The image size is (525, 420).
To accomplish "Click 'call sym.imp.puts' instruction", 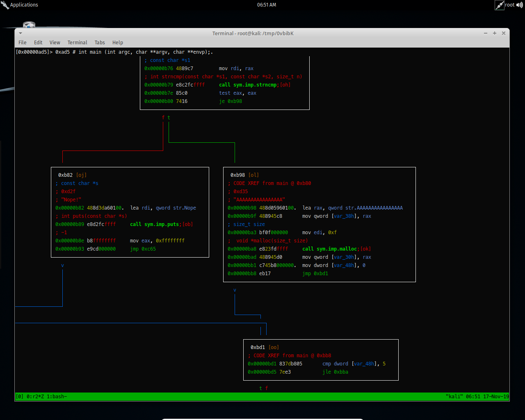I will 155,224.
